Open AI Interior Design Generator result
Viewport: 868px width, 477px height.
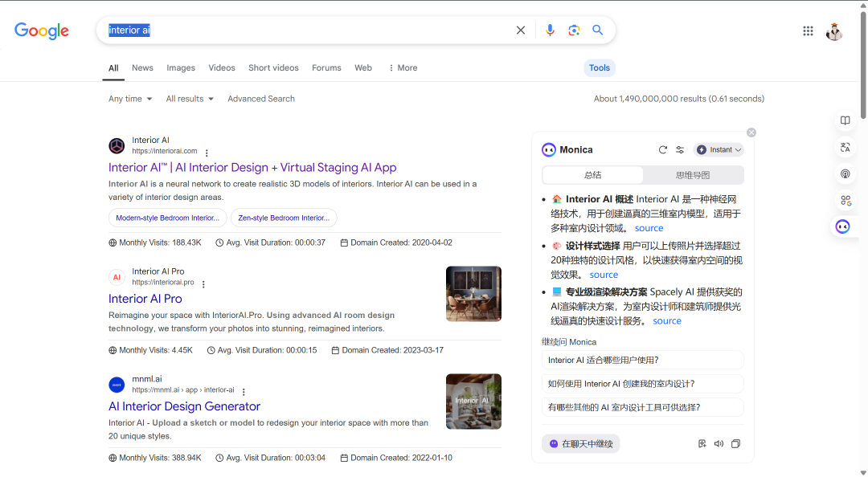click(184, 406)
